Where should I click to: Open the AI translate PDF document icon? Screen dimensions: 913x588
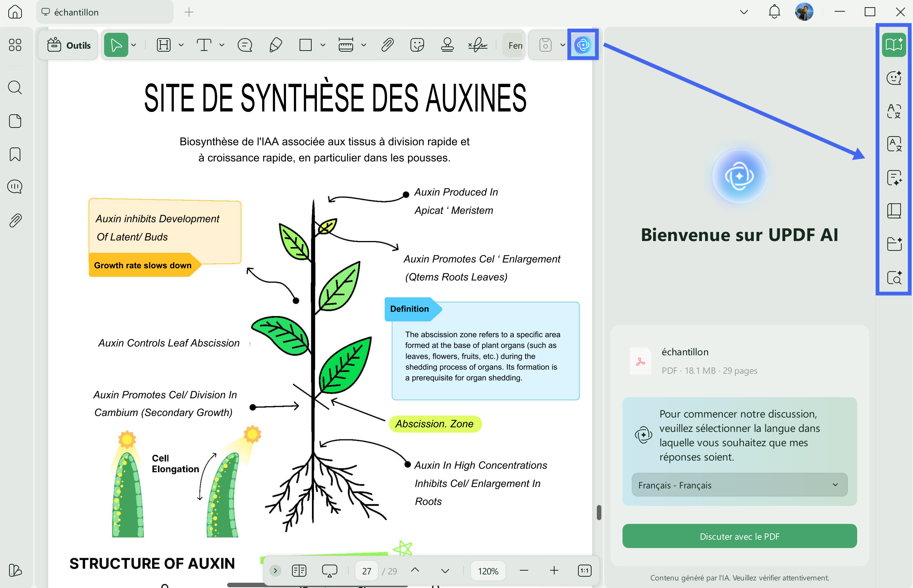coord(894,144)
